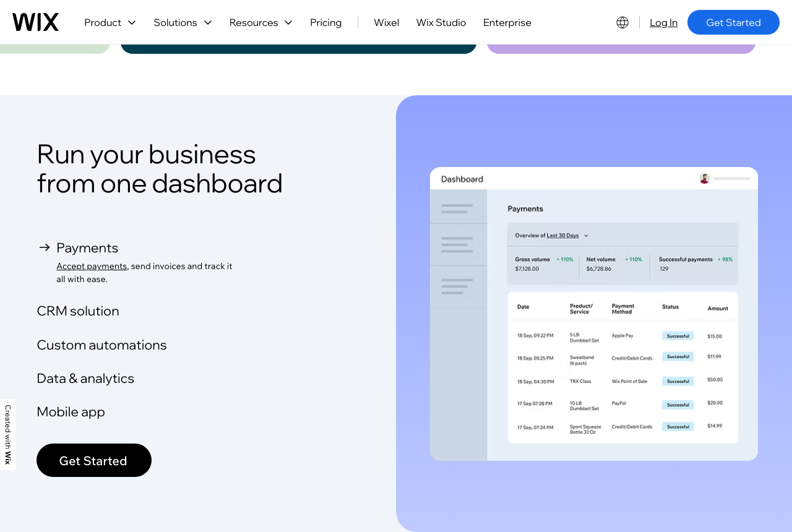The width and height of the screenshot is (792, 532).
Task: Open the language globe selector
Action: tap(622, 22)
